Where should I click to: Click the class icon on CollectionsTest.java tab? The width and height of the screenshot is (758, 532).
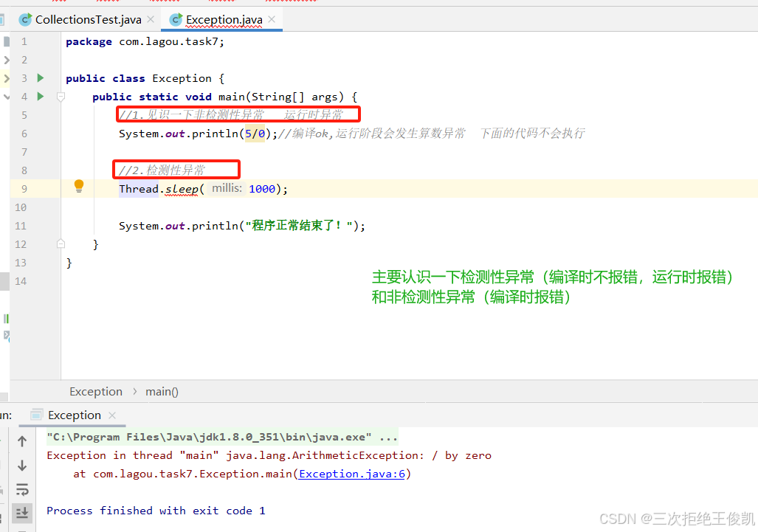pyautogui.click(x=25, y=20)
